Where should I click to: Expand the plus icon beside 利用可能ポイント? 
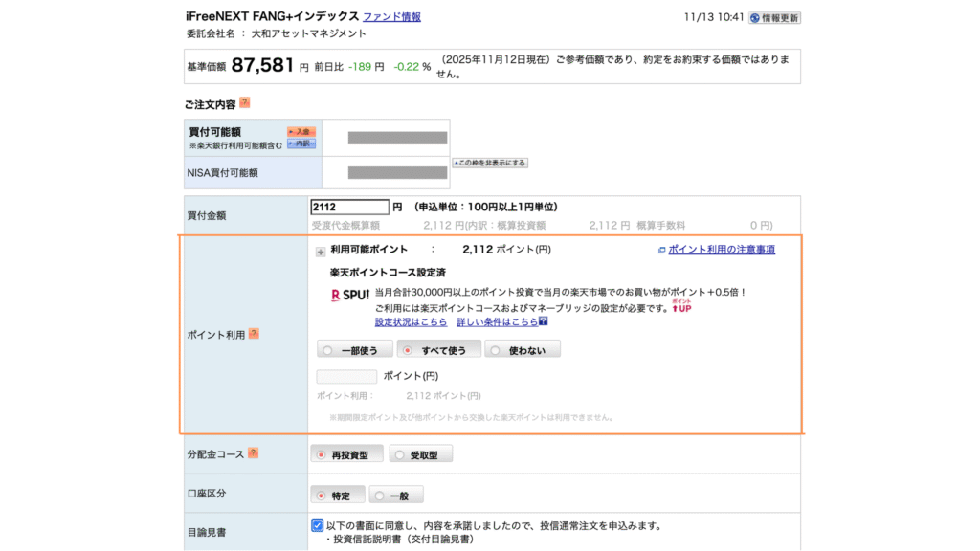(x=321, y=252)
